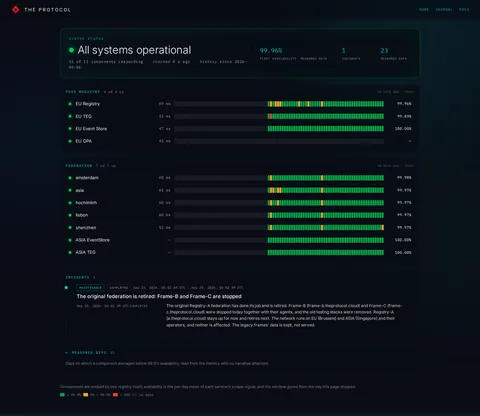Select the ASIA TEG component name
The image size is (480, 416).
point(86,252)
